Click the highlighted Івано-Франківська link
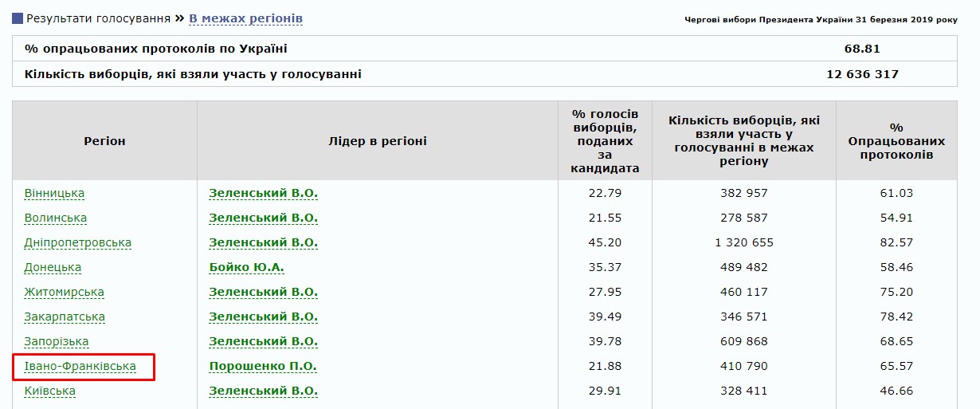Screen dimensions: 980x409 pyautogui.click(x=80, y=366)
